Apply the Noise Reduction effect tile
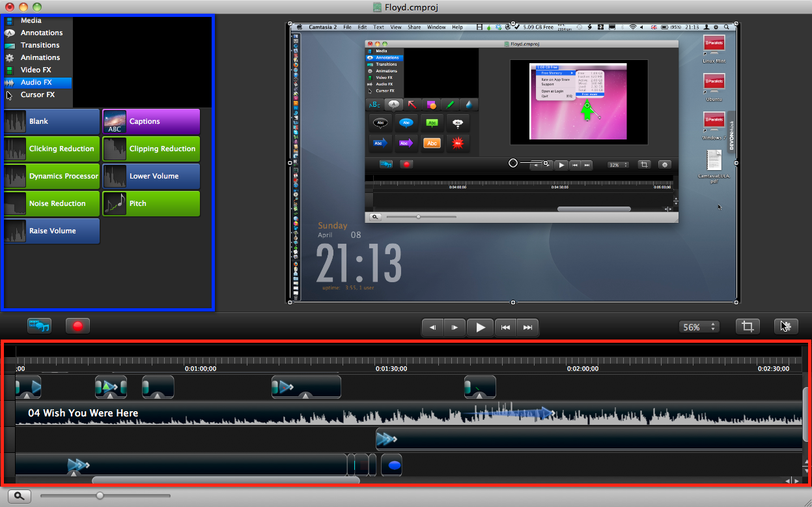812x507 pixels. tap(51, 203)
